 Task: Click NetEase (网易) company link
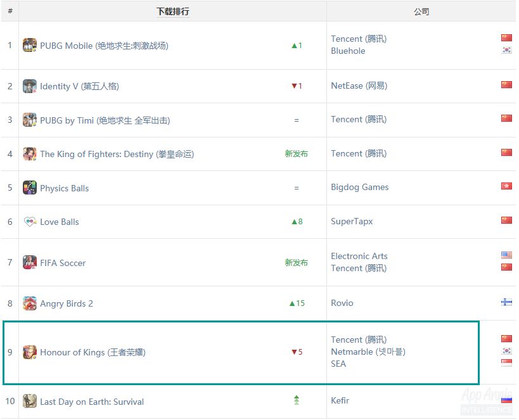click(x=359, y=86)
